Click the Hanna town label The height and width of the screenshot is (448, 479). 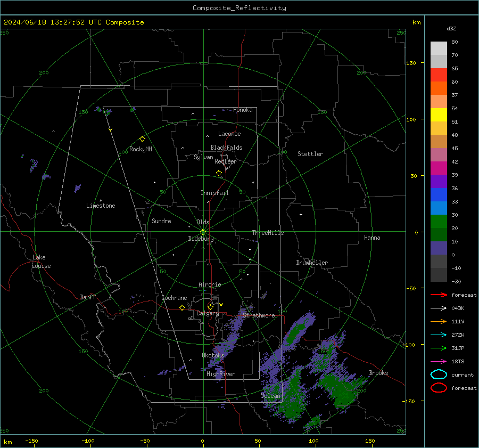tap(372, 238)
